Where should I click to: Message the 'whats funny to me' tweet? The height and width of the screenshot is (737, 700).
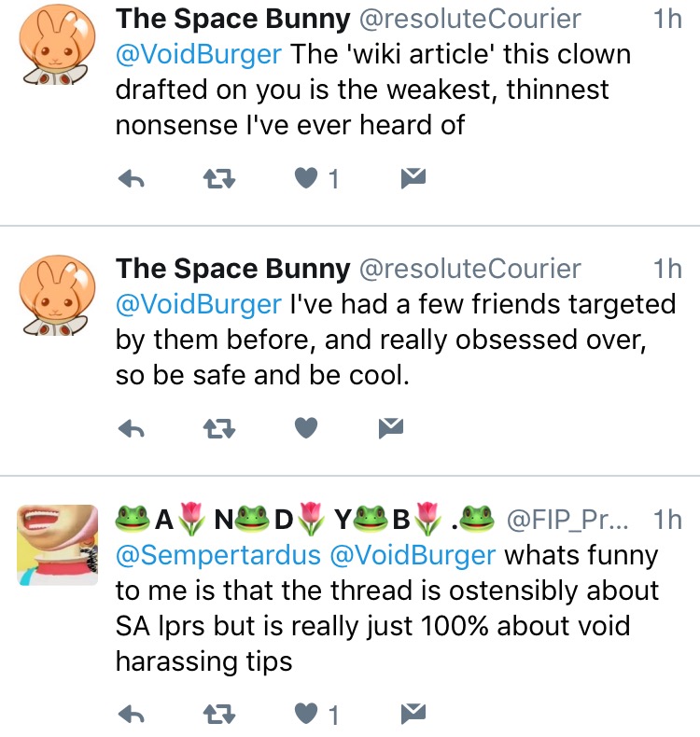tap(413, 713)
